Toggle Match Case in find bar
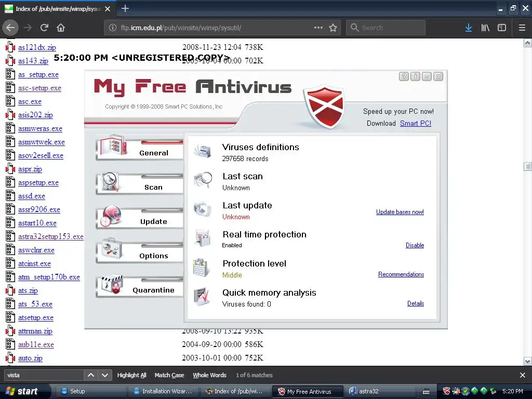The width and height of the screenshot is (532, 399). coord(169,375)
